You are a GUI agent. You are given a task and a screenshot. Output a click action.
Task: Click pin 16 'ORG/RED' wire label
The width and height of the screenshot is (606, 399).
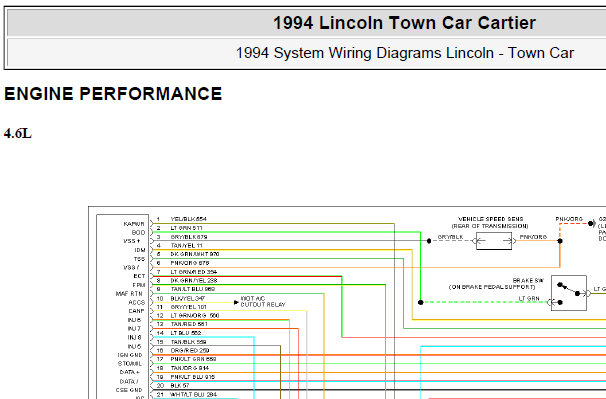pos(190,350)
